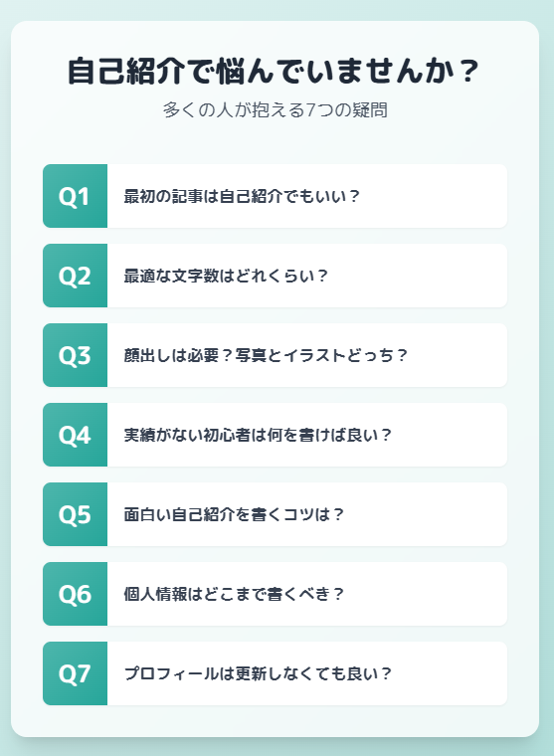The width and height of the screenshot is (554, 756).
Task: Open question 最適な文字数はどれくらい？
Action: point(226,276)
